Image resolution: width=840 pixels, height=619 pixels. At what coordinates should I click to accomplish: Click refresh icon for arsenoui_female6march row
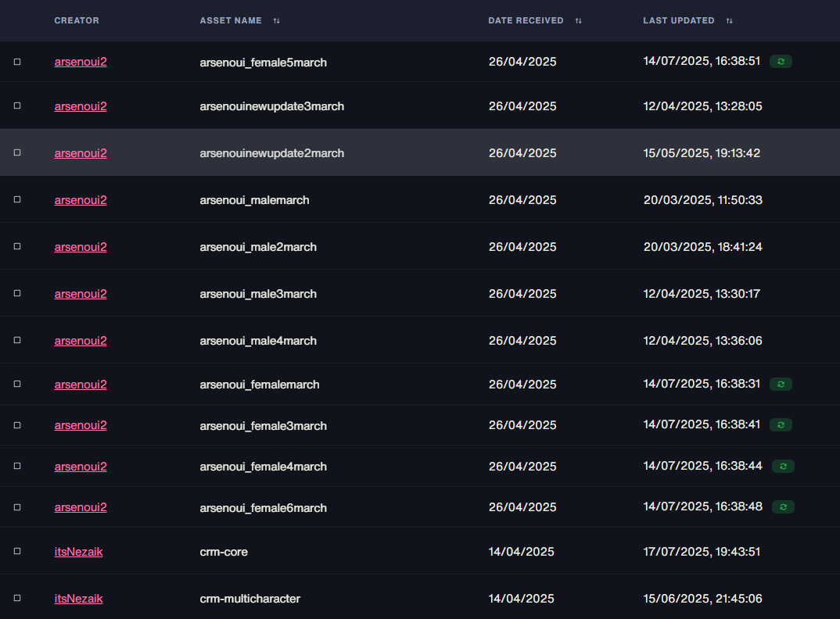783,507
